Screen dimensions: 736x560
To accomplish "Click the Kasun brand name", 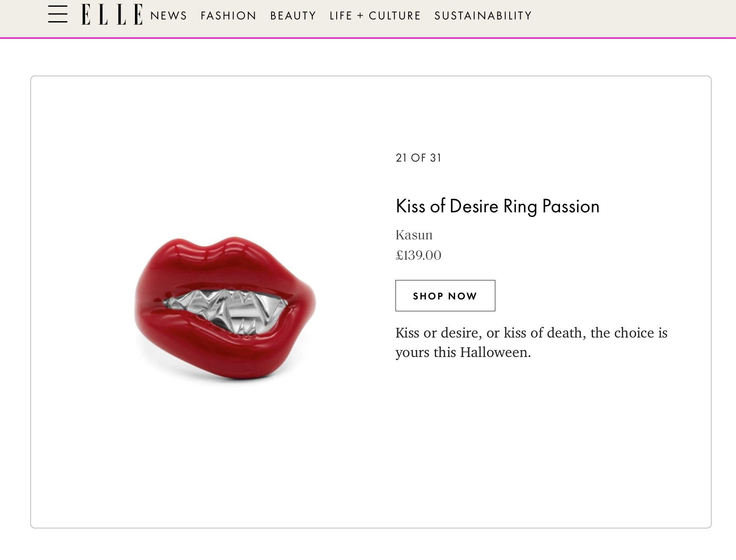I will 414,235.
